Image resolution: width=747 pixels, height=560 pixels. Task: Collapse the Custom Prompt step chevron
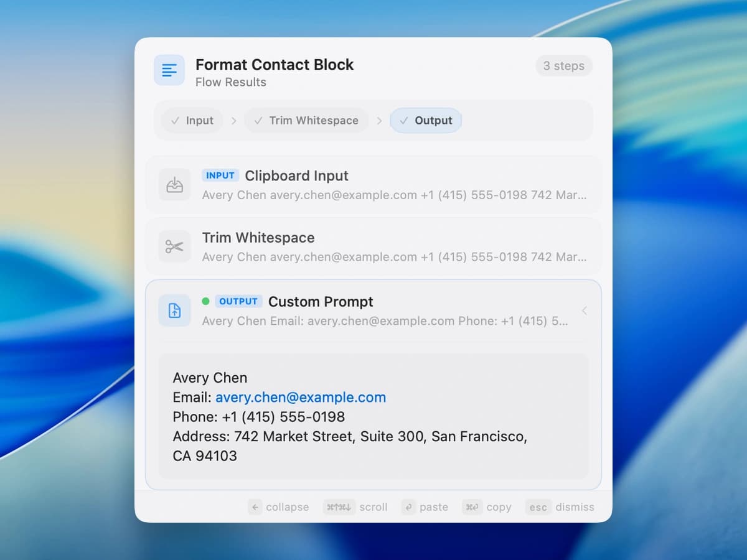[584, 310]
